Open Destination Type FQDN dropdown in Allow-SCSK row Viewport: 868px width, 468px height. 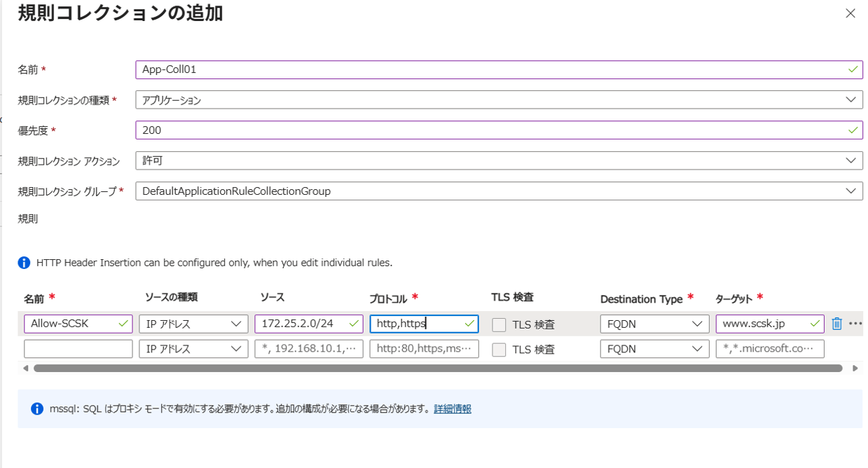click(654, 324)
